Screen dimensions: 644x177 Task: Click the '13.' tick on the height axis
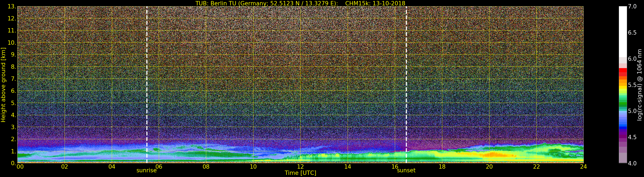12,6
